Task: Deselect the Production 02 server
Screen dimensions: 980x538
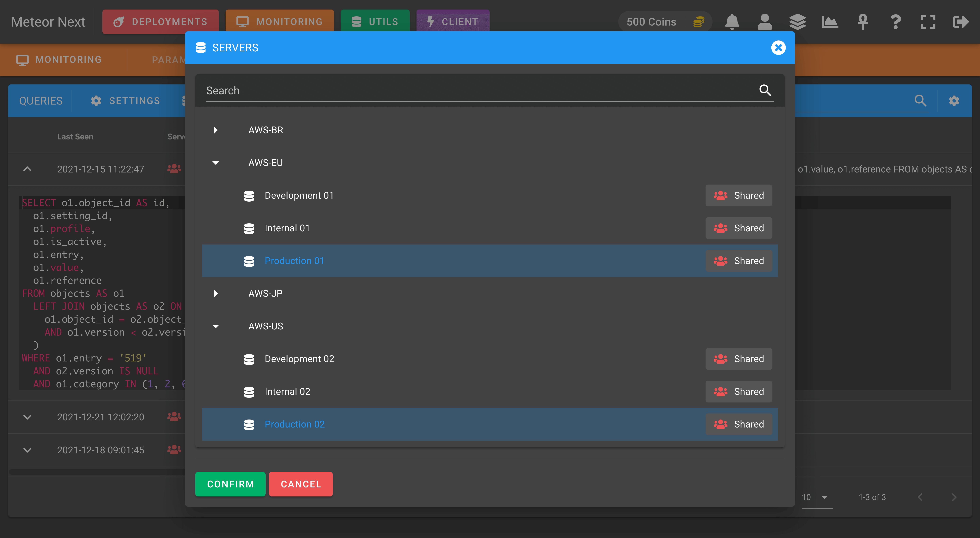Action: pyautogui.click(x=490, y=424)
